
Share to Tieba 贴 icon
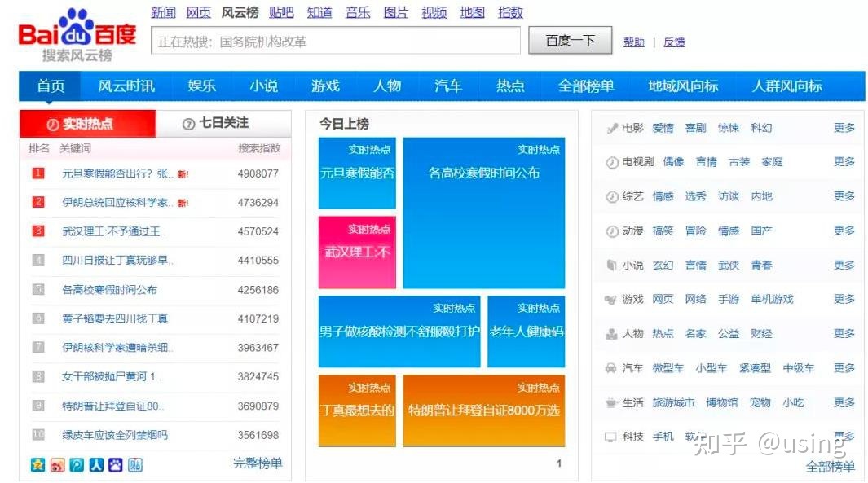pyautogui.click(x=135, y=465)
